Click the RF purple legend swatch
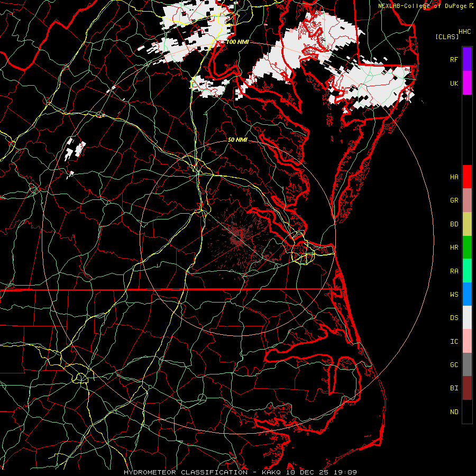Image resolution: width=476 pixels, height=476 pixels. click(467, 59)
